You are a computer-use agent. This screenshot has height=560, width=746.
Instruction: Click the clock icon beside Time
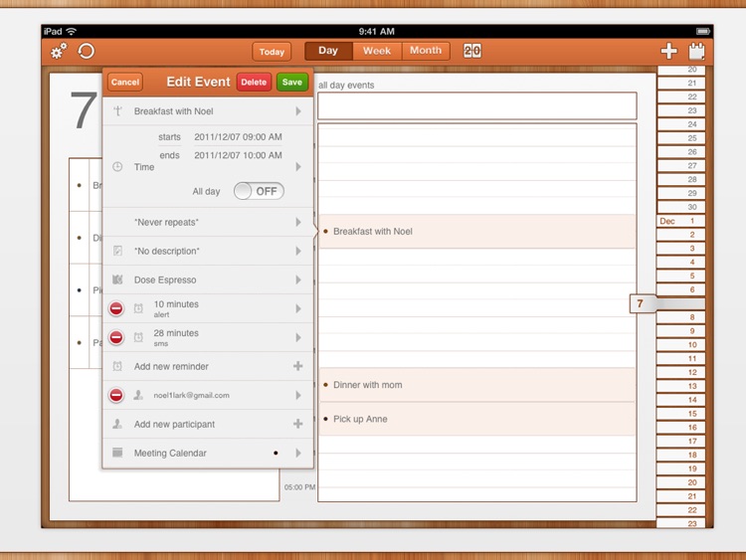coord(117,167)
